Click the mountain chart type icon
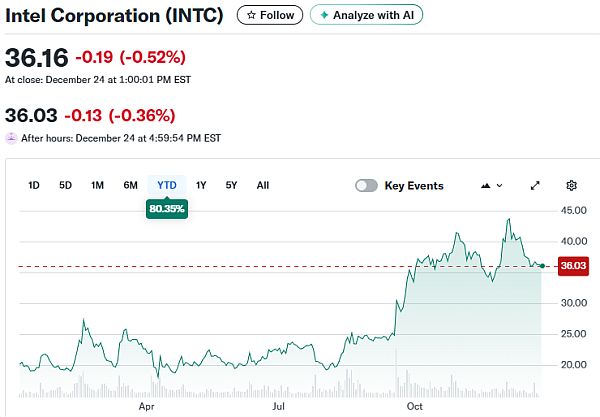Viewport: 600px width, 417px height. [x=486, y=185]
